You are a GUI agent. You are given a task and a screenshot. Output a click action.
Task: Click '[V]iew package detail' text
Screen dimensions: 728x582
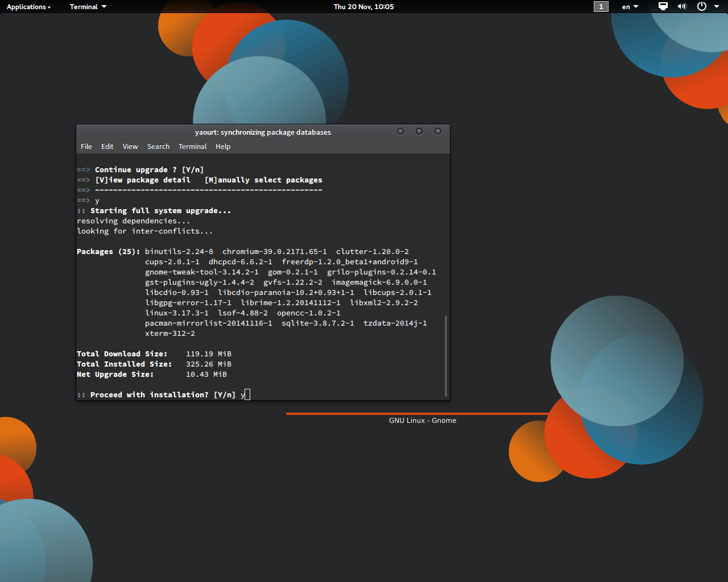tap(143, 180)
